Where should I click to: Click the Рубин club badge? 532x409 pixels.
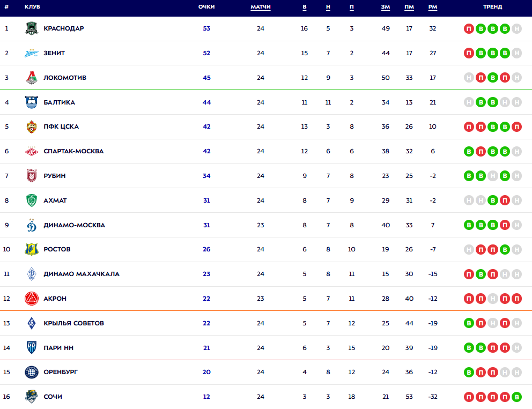click(x=32, y=176)
